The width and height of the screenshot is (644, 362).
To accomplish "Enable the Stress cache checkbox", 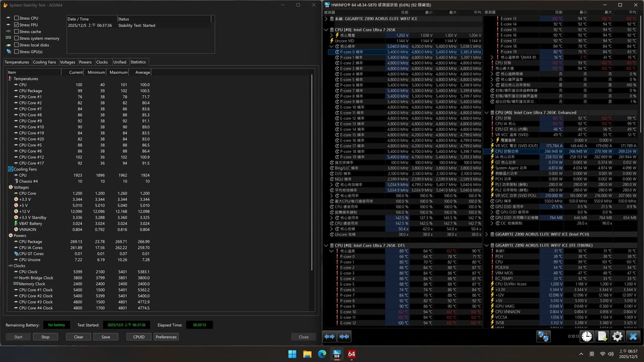I will point(17,32).
